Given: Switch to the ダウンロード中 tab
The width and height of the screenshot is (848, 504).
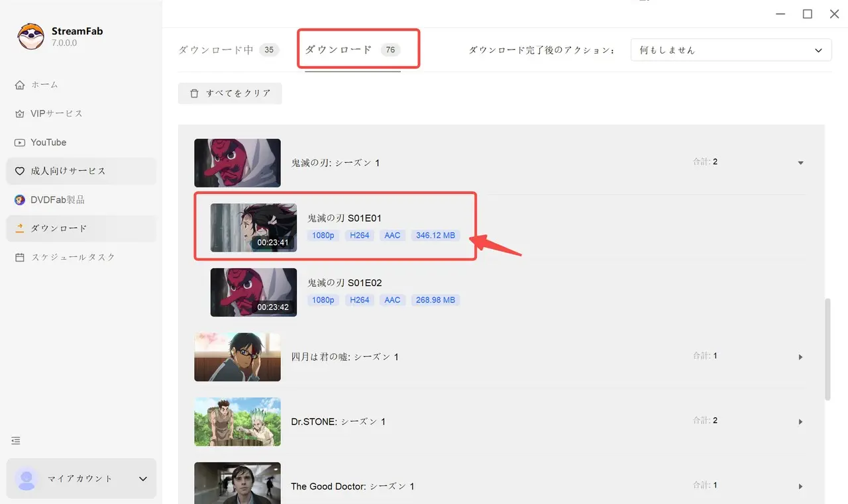Looking at the screenshot, I should [x=229, y=50].
